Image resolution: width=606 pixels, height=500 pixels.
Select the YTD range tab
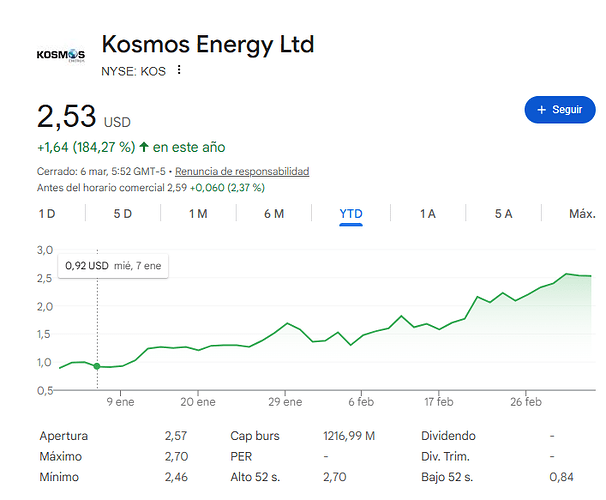350,214
